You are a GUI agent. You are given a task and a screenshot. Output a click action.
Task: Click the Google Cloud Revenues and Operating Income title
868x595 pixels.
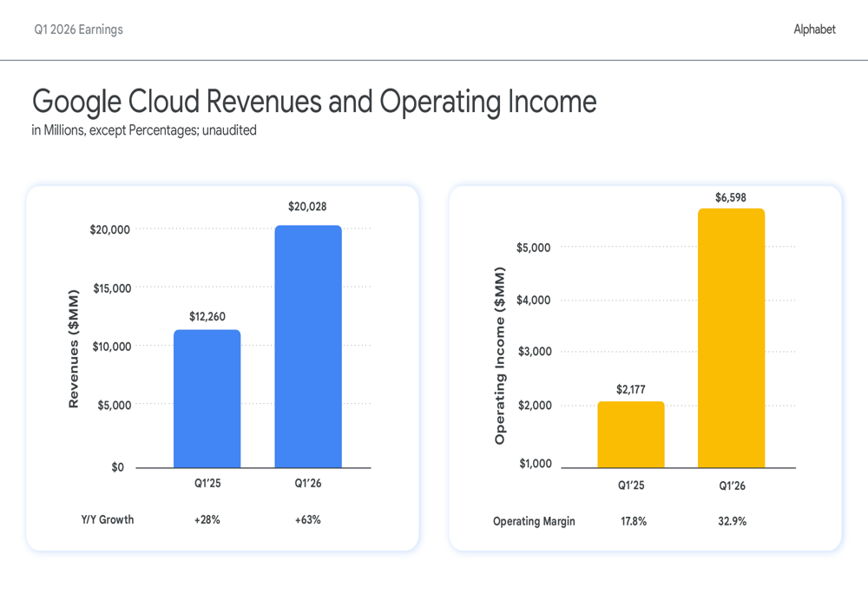pyautogui.click(x=314, y=102)
